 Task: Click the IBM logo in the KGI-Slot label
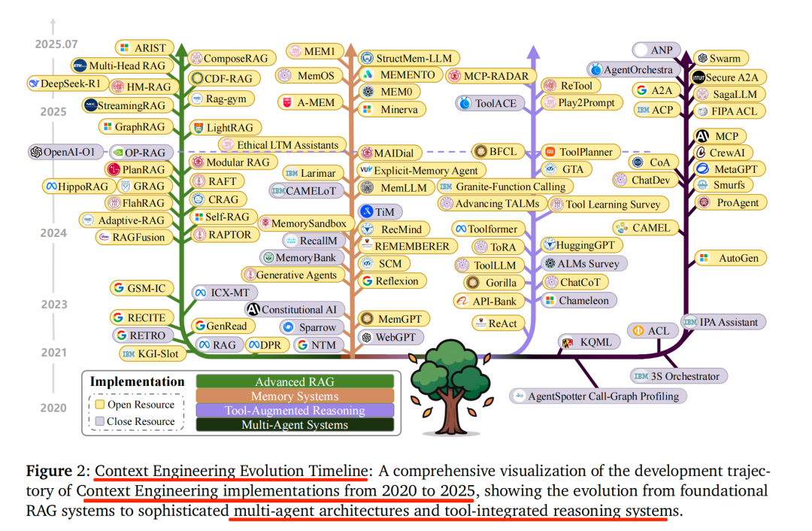pyautogui.click(x=129, y=353)
